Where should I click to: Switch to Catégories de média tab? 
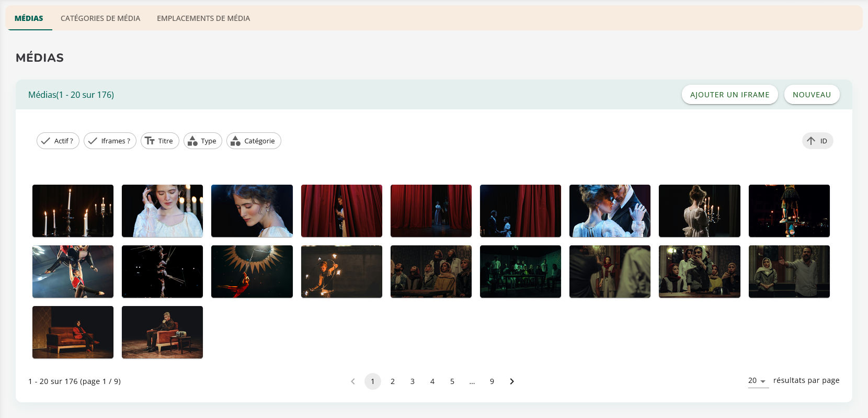pos(100,18)
